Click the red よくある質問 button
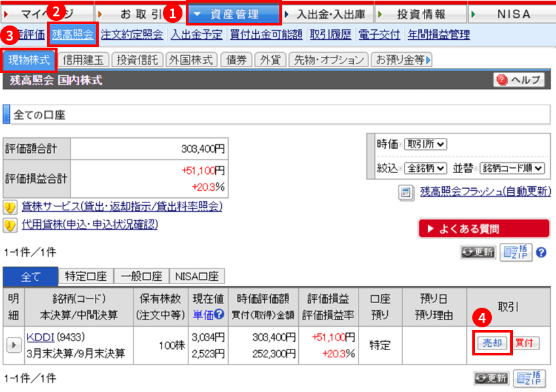 click(x=483, y=229)
